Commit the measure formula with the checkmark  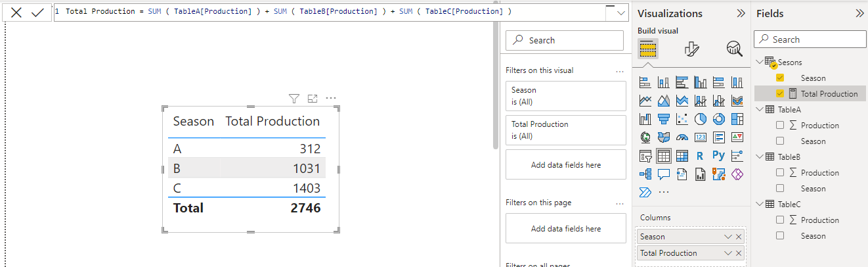click(x=37, y=12)
